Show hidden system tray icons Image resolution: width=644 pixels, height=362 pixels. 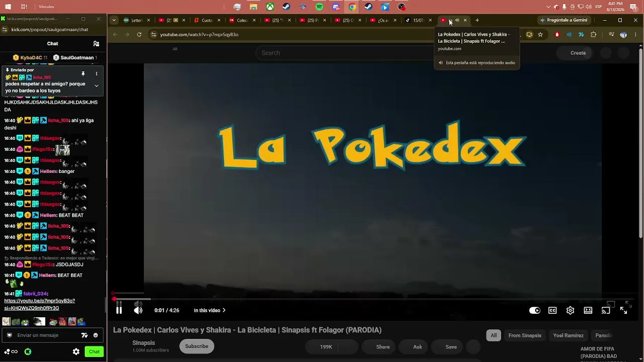[548, 7]
